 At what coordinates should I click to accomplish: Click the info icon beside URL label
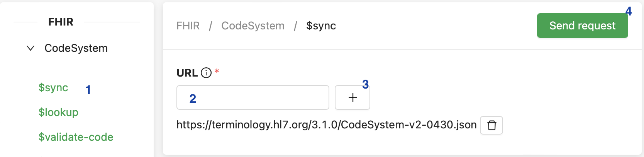206,73
